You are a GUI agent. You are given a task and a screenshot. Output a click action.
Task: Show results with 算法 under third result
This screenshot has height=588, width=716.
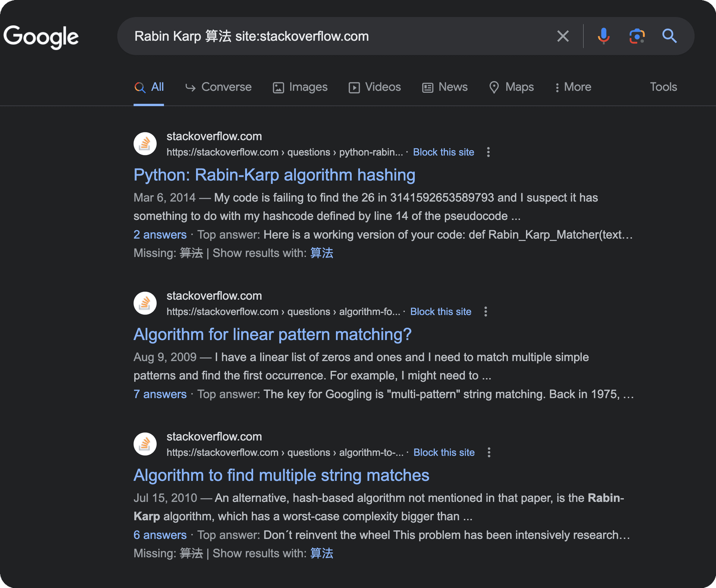tap(321, 553)
